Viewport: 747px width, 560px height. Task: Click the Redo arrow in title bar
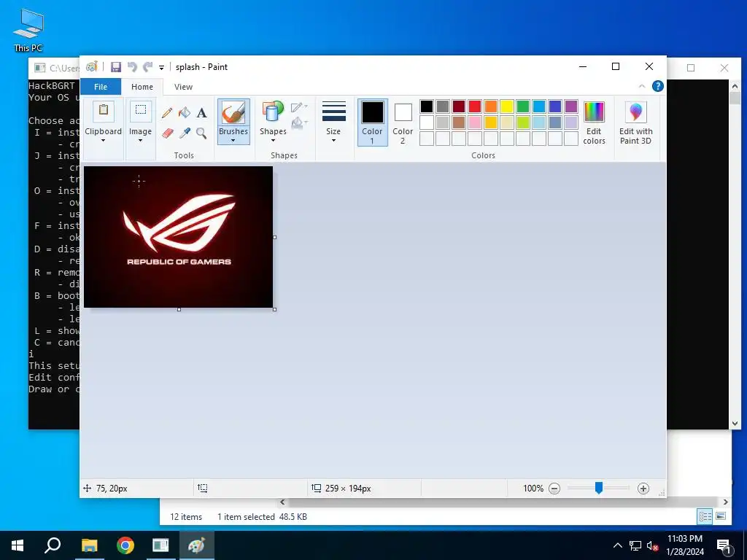pos(148,67)
